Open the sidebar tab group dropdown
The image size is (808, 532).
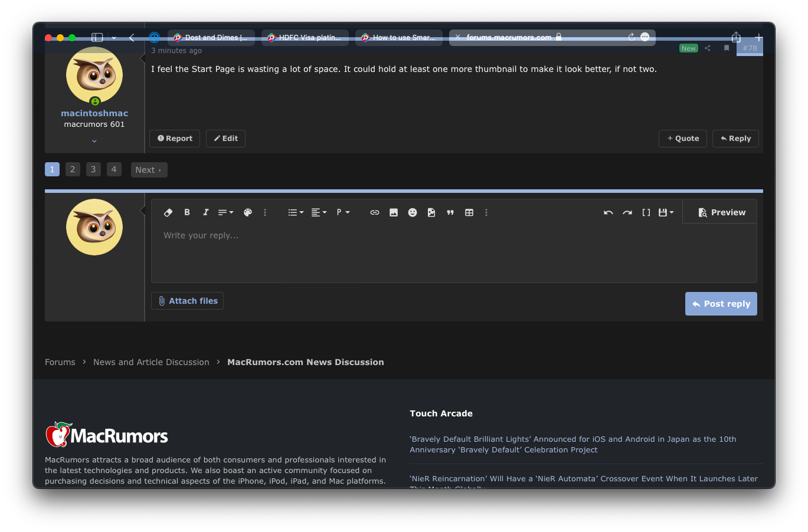point(114,38)
